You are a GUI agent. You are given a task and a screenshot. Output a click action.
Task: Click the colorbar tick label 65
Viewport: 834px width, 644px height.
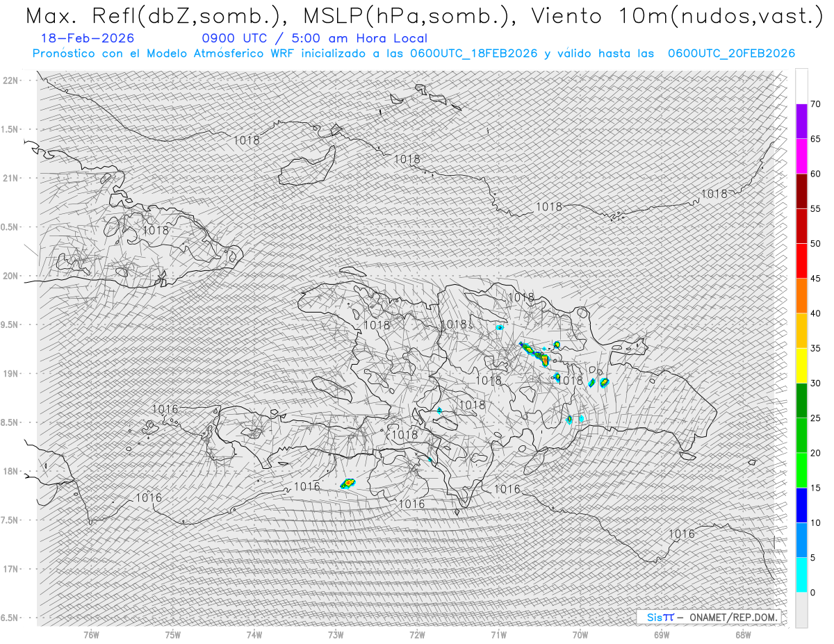click(x=815, y=139)
